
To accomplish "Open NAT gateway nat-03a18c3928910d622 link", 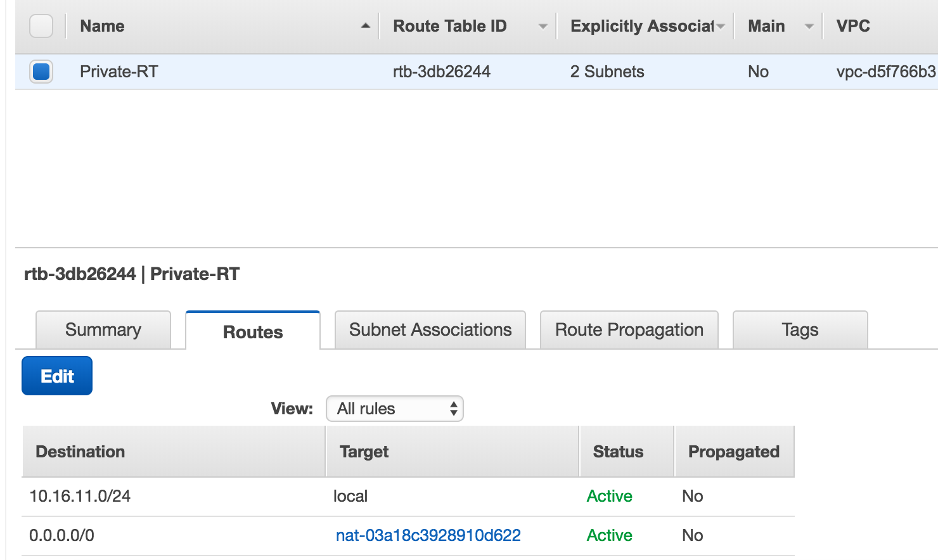I will (428, 535).
